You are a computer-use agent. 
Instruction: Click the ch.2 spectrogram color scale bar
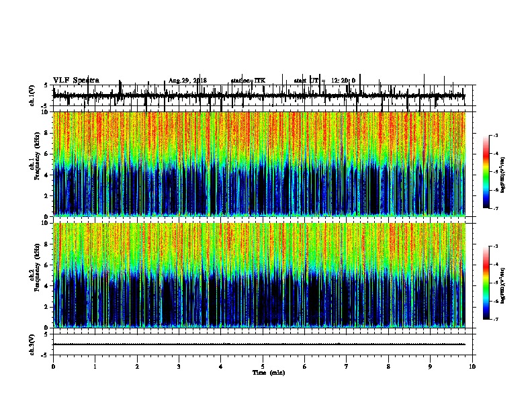(486, 283)
